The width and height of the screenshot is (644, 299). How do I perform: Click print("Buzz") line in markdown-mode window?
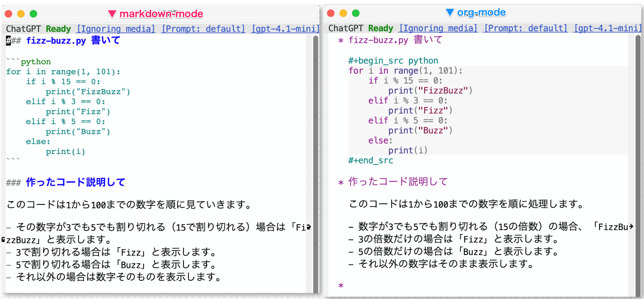tap(78, 131)
